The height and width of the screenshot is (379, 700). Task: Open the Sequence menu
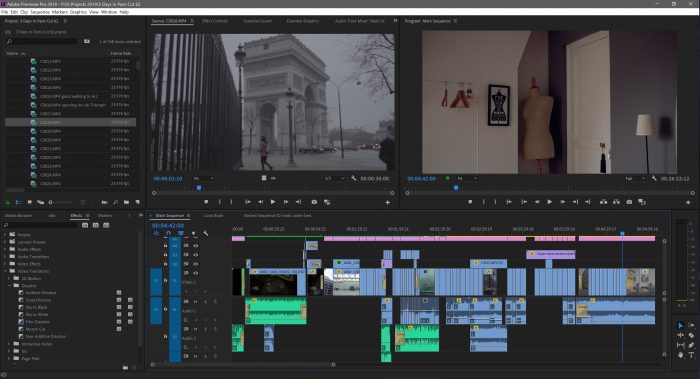click(x=39, y=12)
